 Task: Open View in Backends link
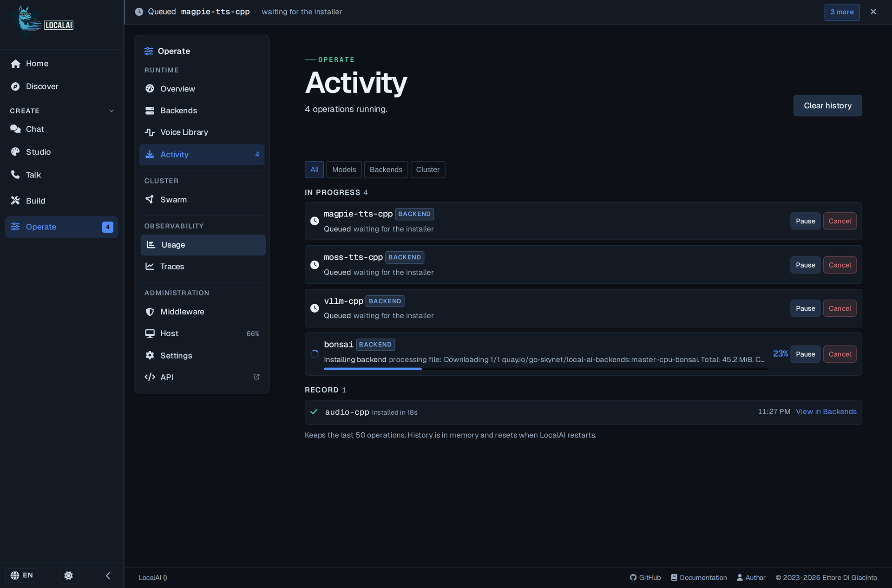click(x=826, y=412)
